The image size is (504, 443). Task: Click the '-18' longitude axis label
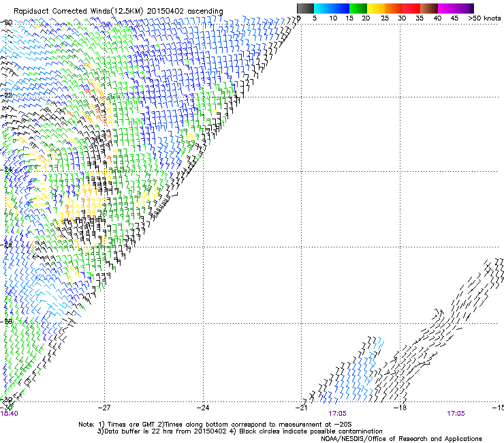pos(400,408)
